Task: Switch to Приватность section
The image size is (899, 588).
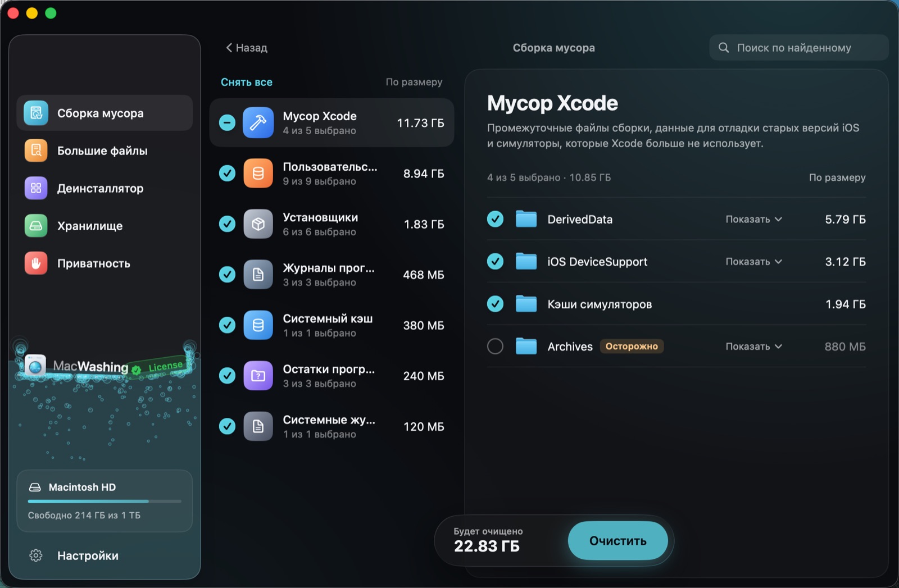Action: coord(105,263)
